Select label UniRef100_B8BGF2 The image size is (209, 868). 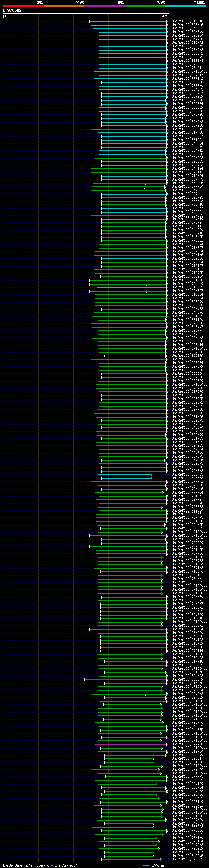pos(187,54)
